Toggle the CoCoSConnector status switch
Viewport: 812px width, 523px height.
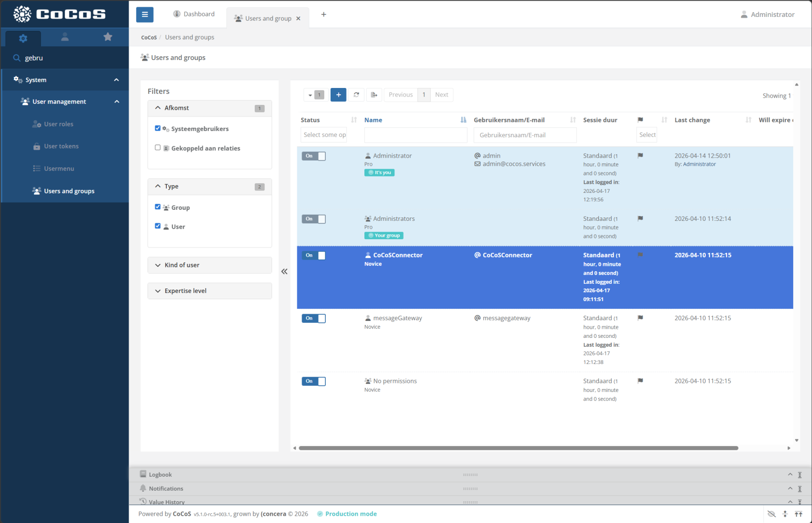[x=314, y=255]
